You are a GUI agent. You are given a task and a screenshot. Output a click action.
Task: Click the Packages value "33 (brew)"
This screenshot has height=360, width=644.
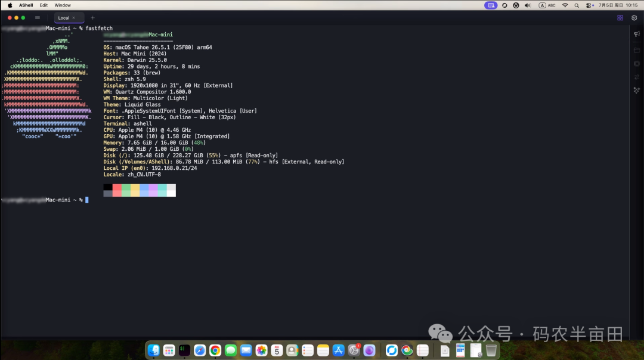[x=147, y=73]
